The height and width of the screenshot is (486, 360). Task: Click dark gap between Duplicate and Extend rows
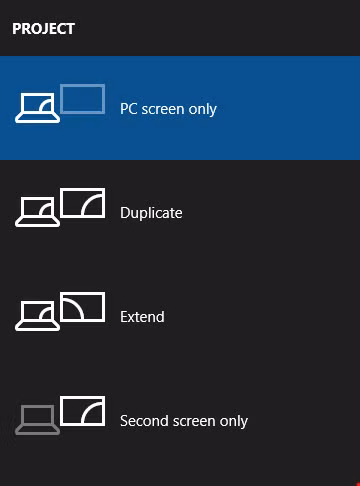(180, 263)
